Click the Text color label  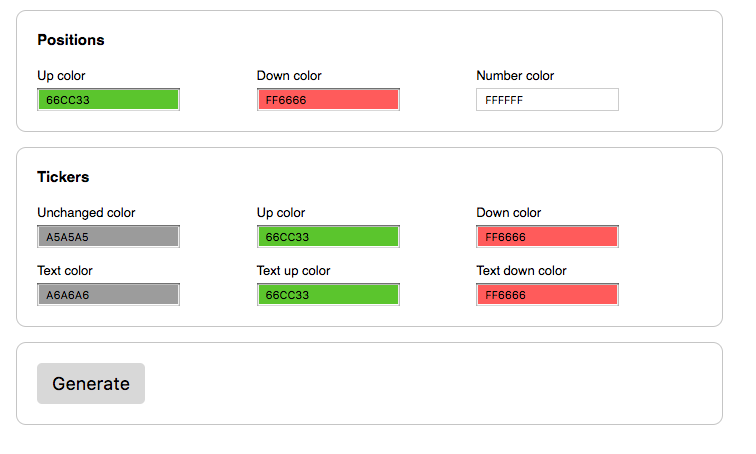point(65,271)
